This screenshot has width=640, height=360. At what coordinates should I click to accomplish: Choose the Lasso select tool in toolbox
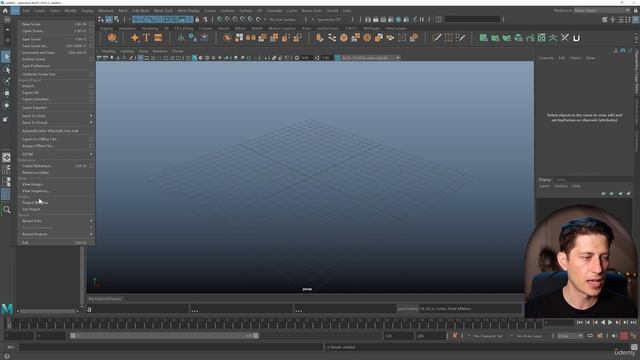(x=6, y=69)
